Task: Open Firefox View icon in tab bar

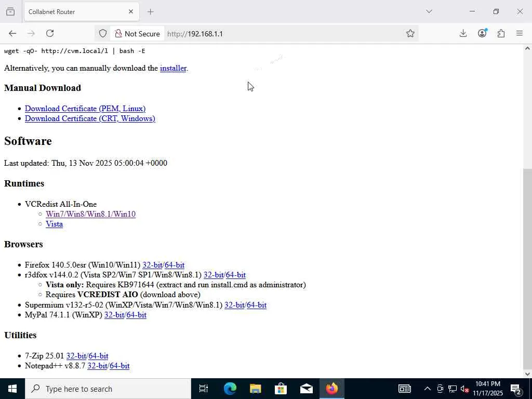Action: point(10,11)
